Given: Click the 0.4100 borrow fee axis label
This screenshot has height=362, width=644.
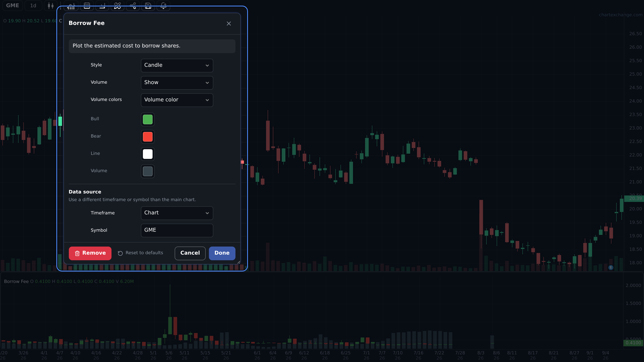Looking at the screenshot, I should pyautogui.click(x=633, y=343).
